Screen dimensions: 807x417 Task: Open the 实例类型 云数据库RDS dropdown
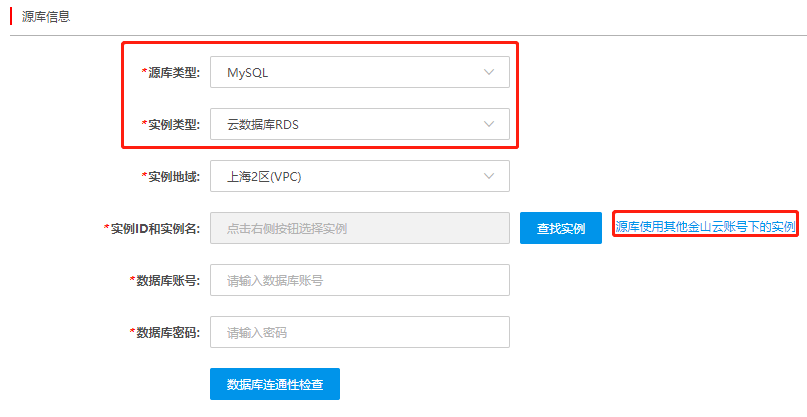tap(360, 124)
